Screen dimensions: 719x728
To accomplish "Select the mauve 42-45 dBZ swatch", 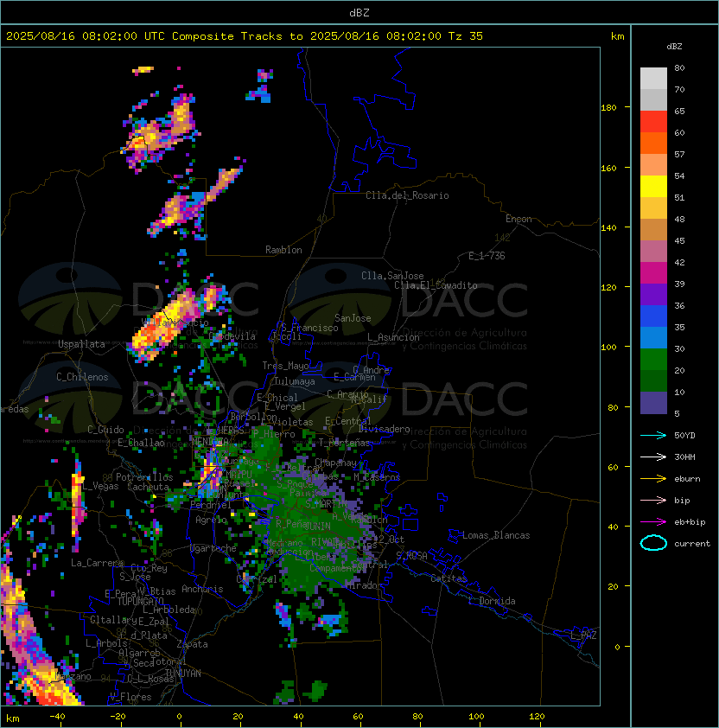I will [653, 252].
